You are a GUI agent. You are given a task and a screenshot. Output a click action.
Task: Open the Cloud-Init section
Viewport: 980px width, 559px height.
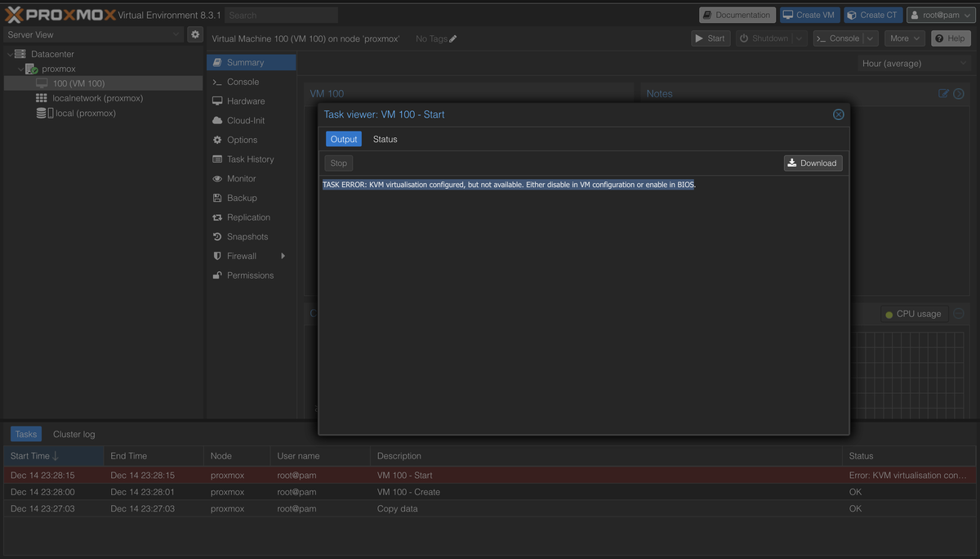(252, 120)
